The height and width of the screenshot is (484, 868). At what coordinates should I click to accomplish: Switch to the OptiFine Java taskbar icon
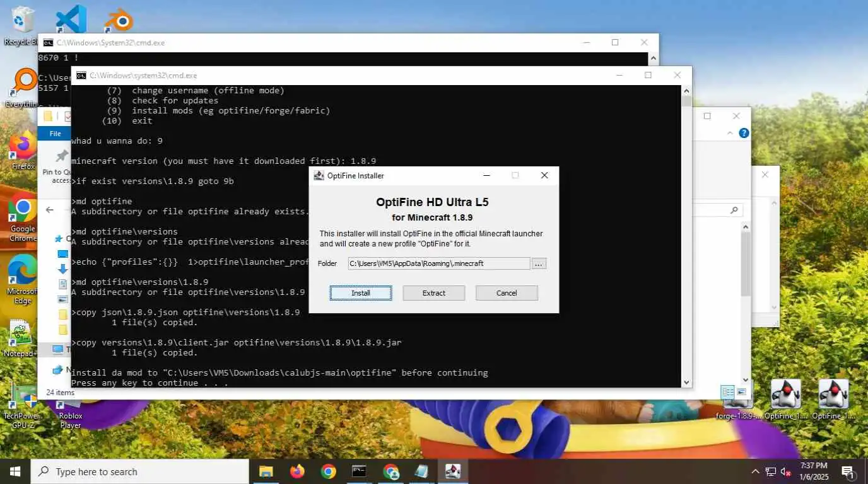[452, 471]
